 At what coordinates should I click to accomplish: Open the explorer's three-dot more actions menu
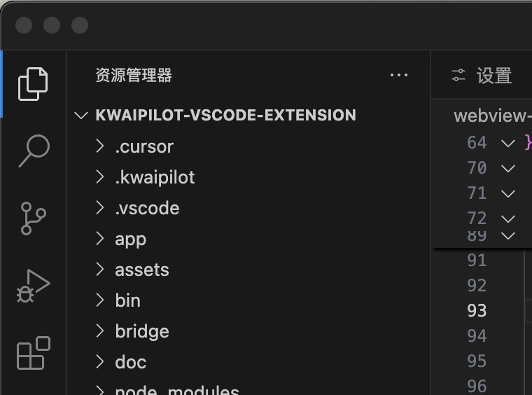point(398,76)
